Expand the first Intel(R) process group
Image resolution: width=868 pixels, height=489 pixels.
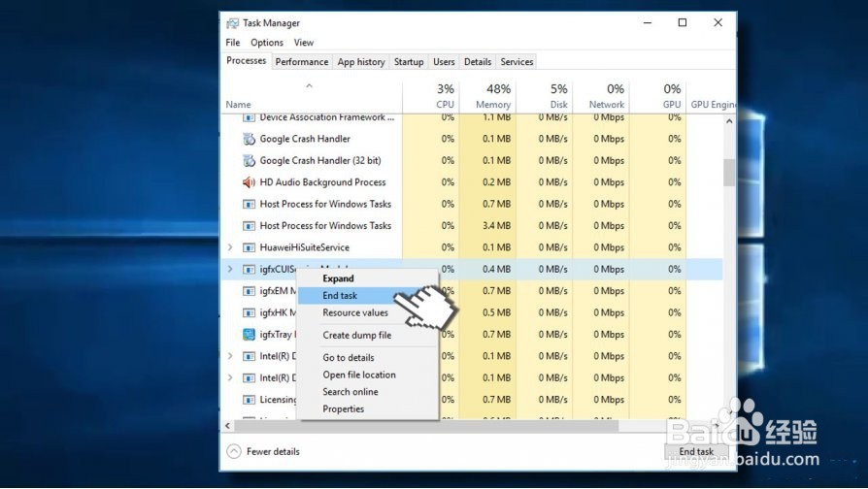click(230, 356)
